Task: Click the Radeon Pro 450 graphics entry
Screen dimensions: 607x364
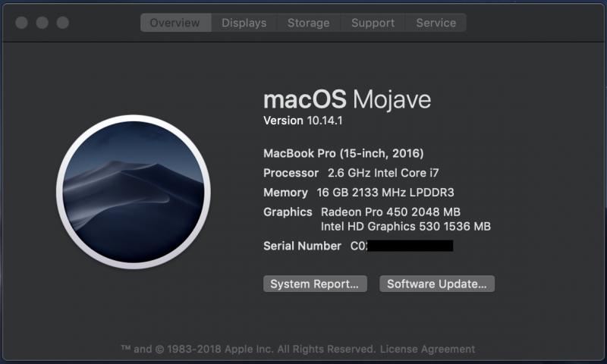Action: (x=391, y=212)
